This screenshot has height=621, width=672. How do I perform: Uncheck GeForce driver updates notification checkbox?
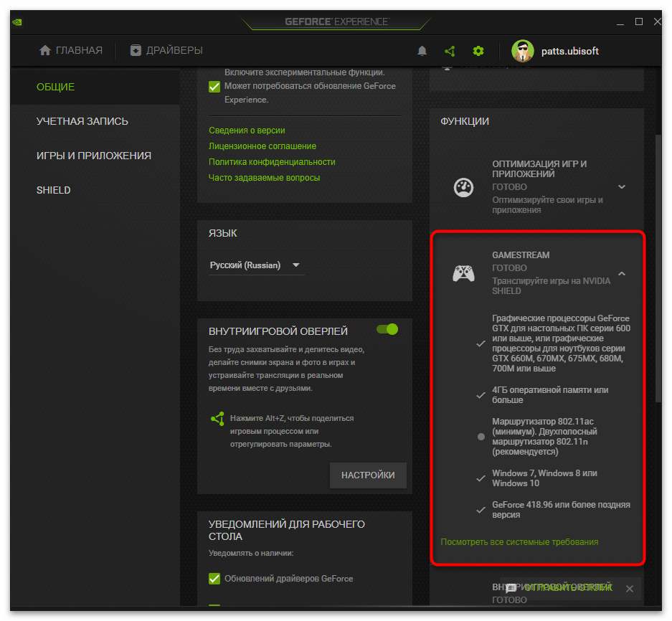tap(214, 579)
